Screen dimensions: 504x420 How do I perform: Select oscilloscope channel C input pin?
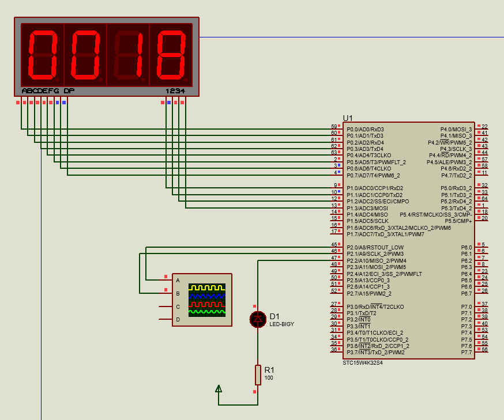point(167,307)
